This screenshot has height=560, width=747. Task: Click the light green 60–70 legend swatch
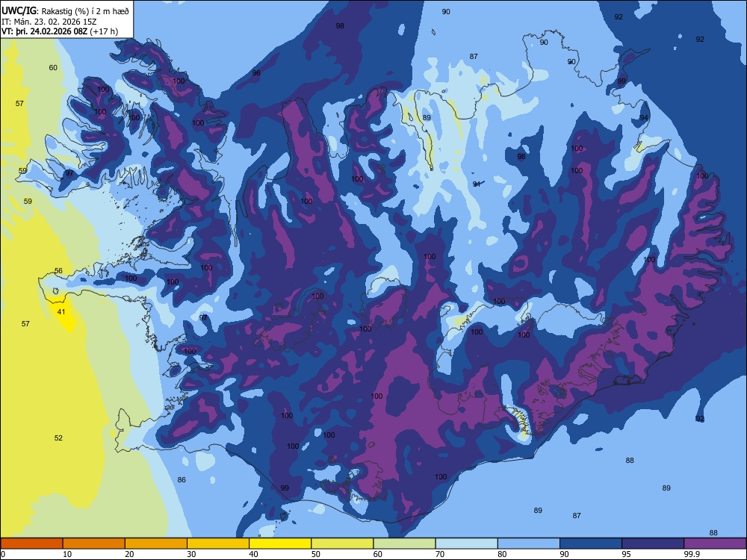pyautogui.click(x=404, y=544)
